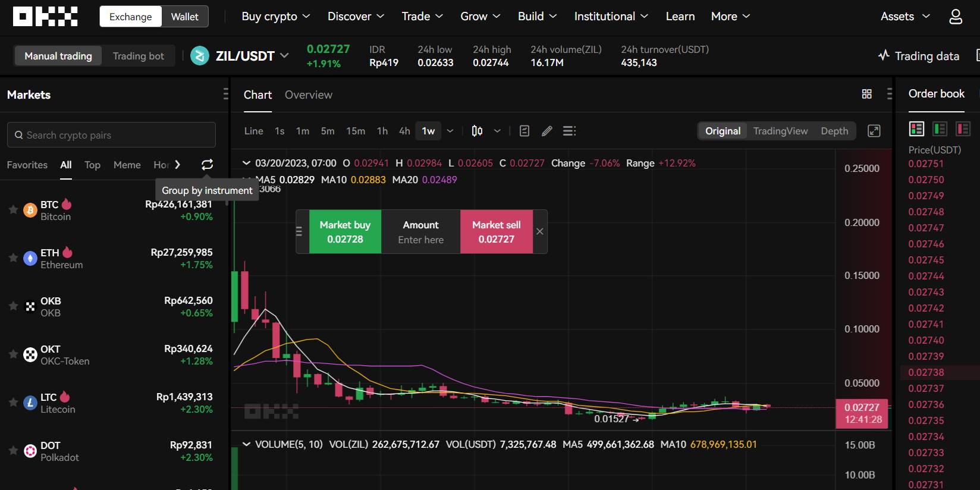Click the Polkadot coin icon
This screenshot has height=490, width=980.
(x=30, y=451)
